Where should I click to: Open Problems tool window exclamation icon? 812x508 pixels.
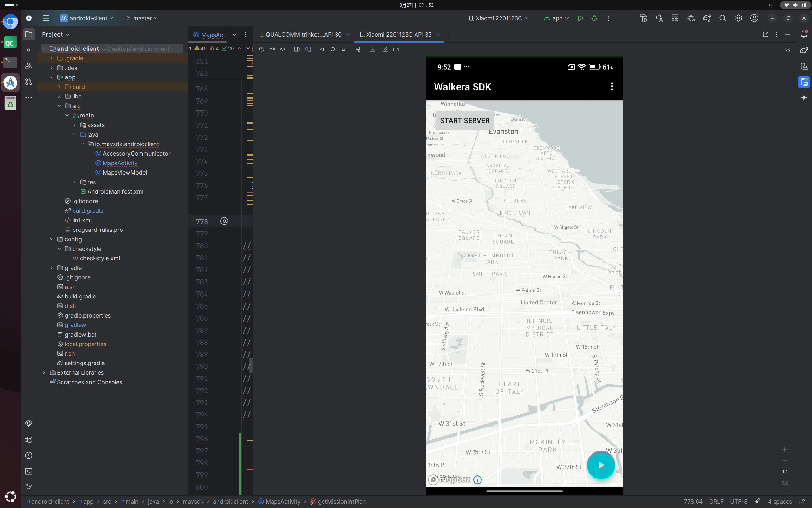click(x=29, y=456)
